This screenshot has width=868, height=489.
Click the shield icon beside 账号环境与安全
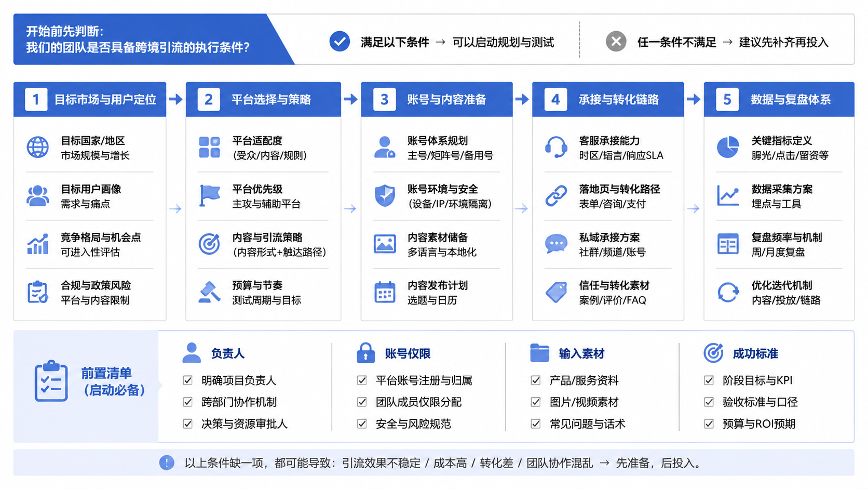click(x=385, y=196)
